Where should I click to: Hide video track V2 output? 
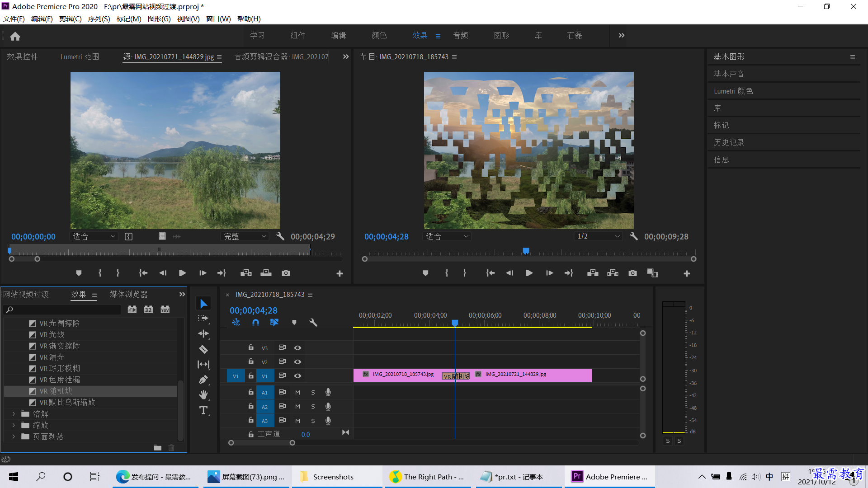tap(297, 362)
